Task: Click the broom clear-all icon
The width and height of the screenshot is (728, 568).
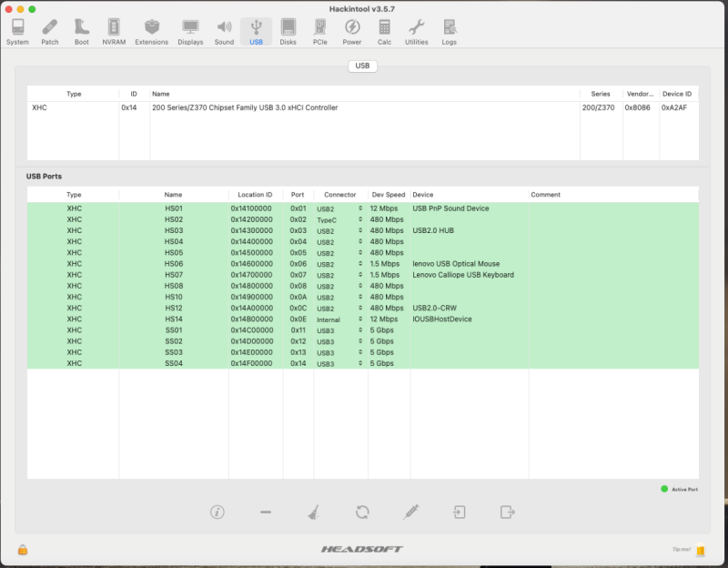Action: [313, 512]
